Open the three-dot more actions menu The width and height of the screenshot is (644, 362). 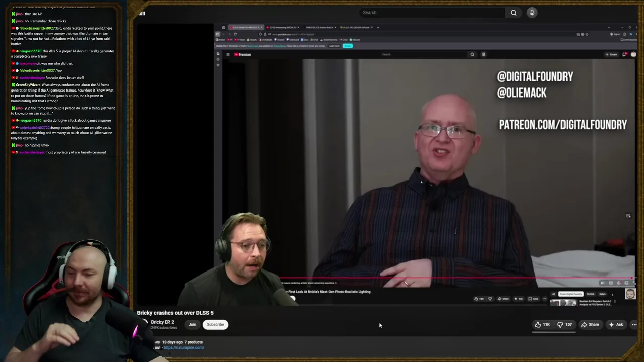[634, 325]
